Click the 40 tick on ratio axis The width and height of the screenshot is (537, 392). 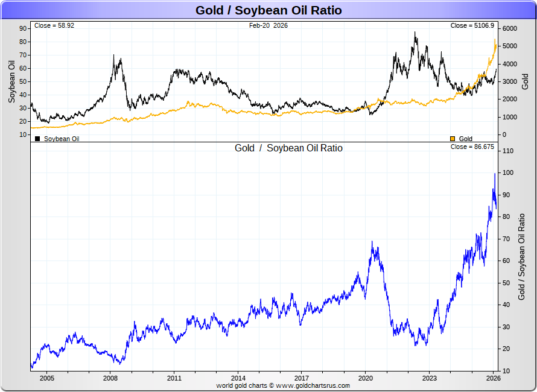(x=506, y=305)
